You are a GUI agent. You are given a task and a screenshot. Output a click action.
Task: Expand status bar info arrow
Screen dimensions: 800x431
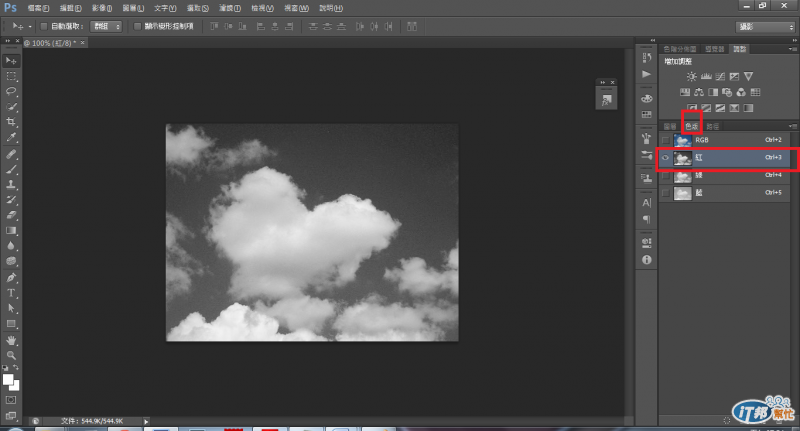tap(146, 421)
